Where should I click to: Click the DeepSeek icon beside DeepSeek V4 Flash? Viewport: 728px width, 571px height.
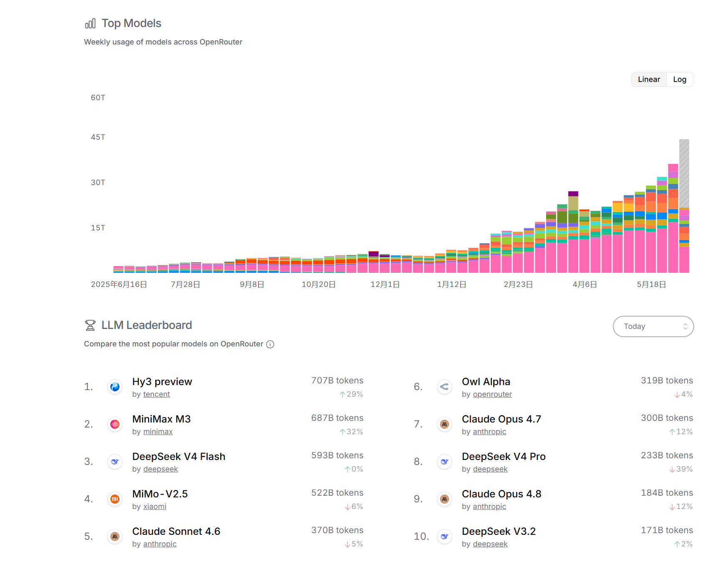pyautogui.click(x=115, y=462)
